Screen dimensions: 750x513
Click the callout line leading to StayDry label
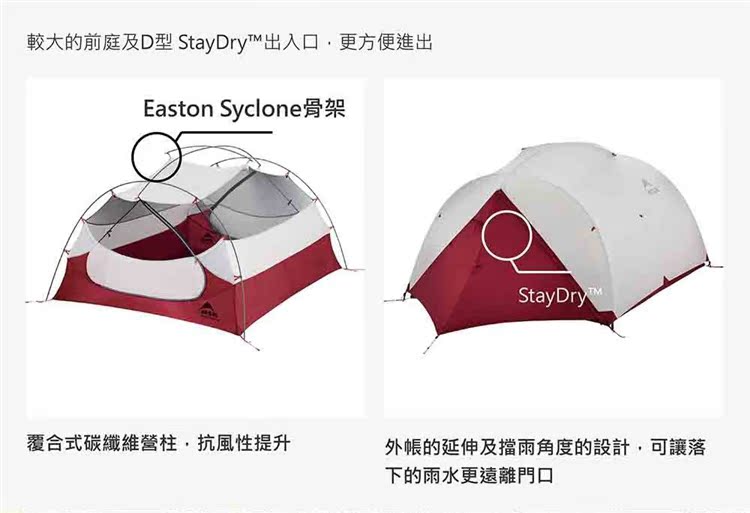point(541,266)
